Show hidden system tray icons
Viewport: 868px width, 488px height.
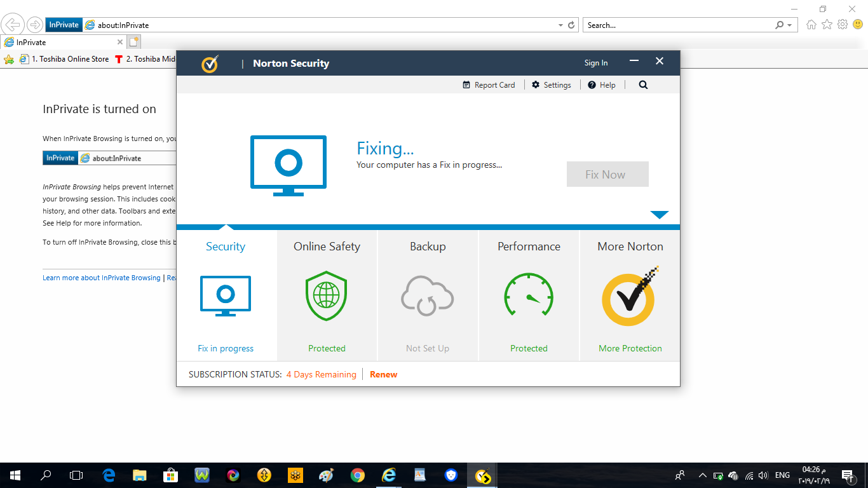[x=702, y=475]
